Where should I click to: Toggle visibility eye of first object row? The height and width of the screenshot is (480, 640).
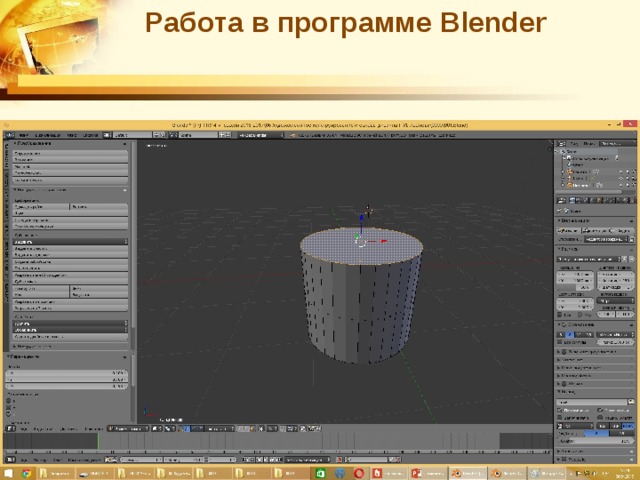(621, 172)
